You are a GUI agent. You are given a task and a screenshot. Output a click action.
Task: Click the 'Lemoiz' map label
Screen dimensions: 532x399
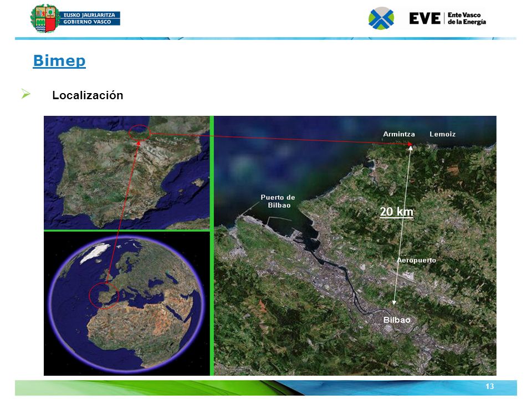442,134
